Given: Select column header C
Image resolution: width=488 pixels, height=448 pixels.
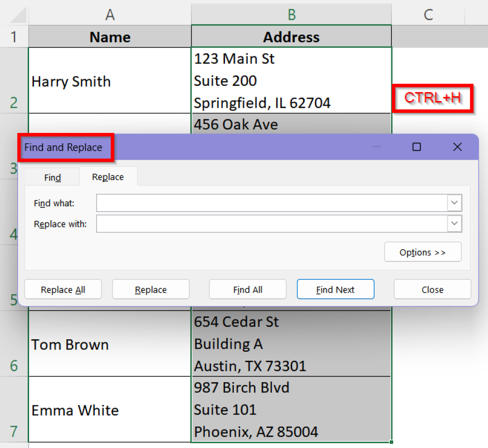Looking at the screenshot, I should 427,14.
